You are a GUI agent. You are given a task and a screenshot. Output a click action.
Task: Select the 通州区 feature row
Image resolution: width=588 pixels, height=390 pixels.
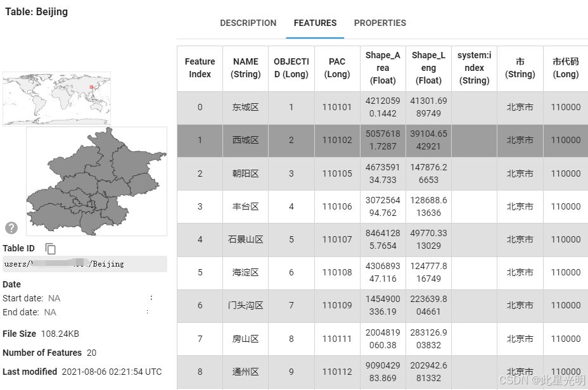click(383, 372)
